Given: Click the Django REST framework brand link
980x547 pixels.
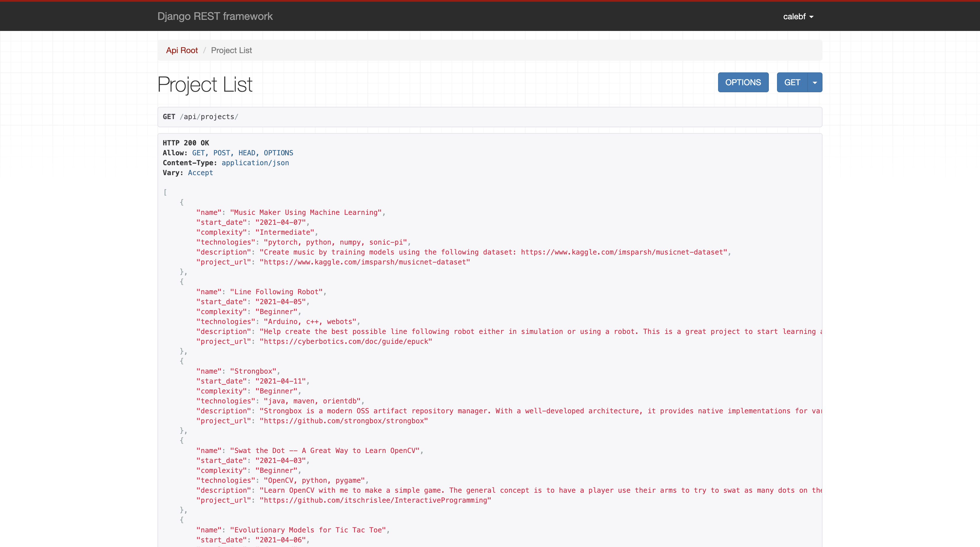Looking at the screenshot, I should click(x=215, y=16).
